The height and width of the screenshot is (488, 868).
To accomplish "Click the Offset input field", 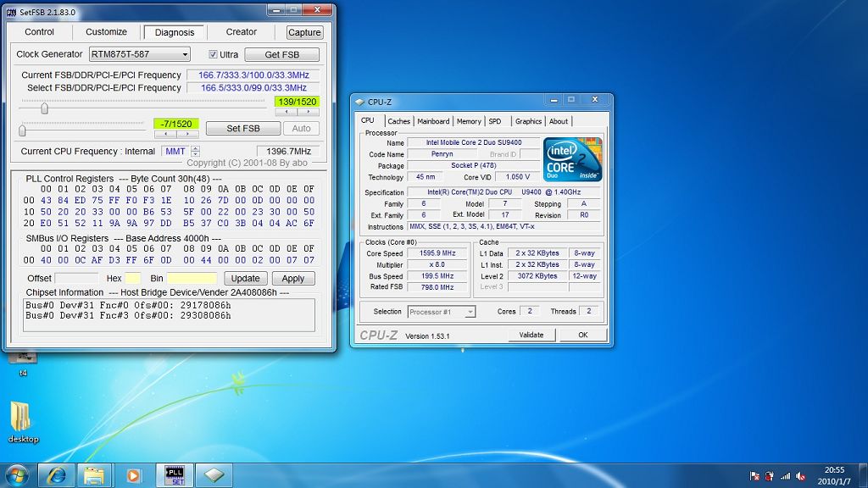I will point(76,278).
